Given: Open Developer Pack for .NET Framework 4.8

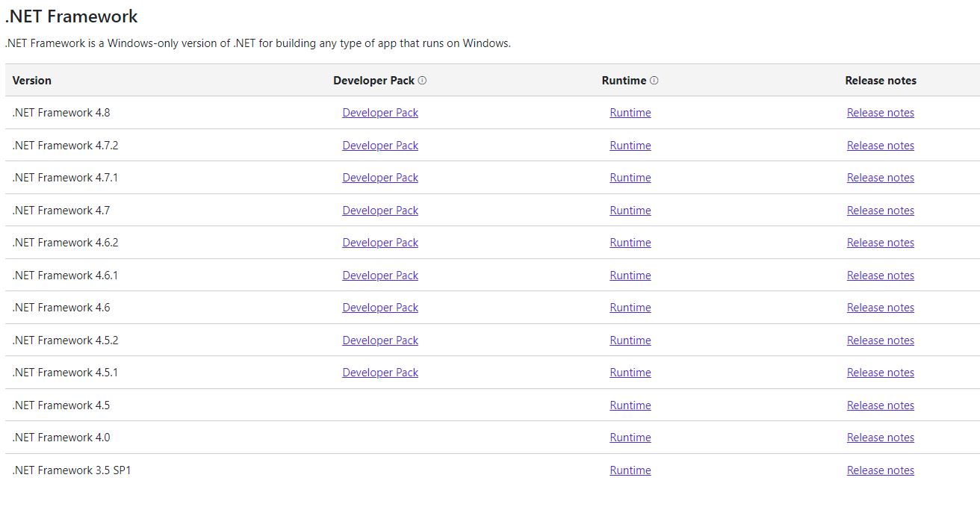Looking at the screenshot, I should (380, 113).
